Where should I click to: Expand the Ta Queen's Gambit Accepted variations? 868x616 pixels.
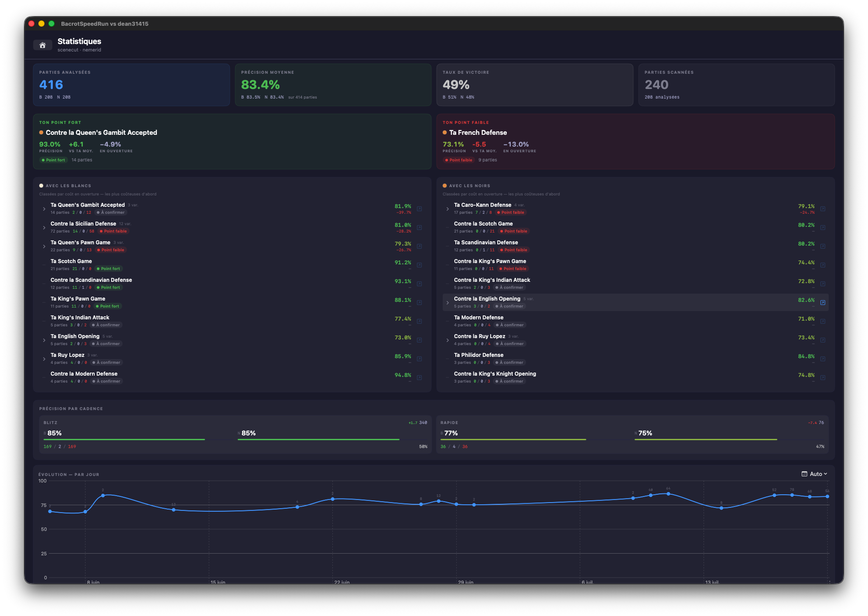[x=44, y=209]
